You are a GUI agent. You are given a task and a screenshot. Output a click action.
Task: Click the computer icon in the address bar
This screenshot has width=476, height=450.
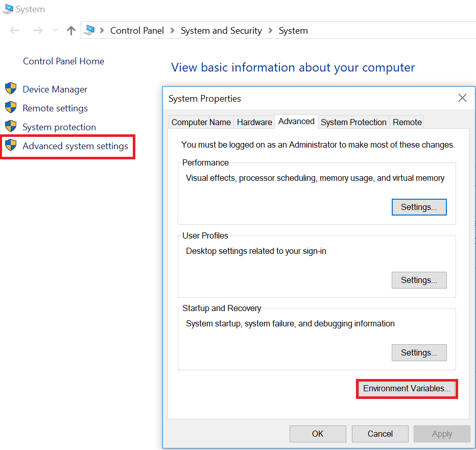point(89,30)
